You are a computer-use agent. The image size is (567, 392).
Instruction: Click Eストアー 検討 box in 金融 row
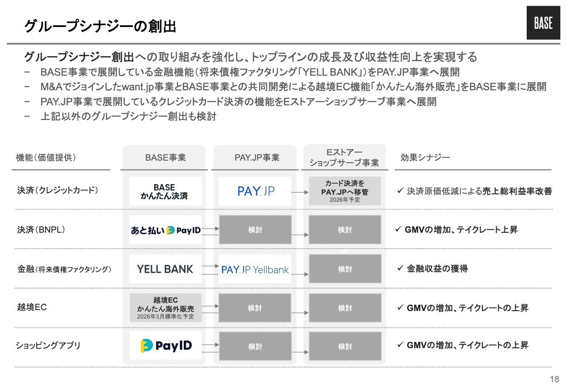(x=345, y=269)
